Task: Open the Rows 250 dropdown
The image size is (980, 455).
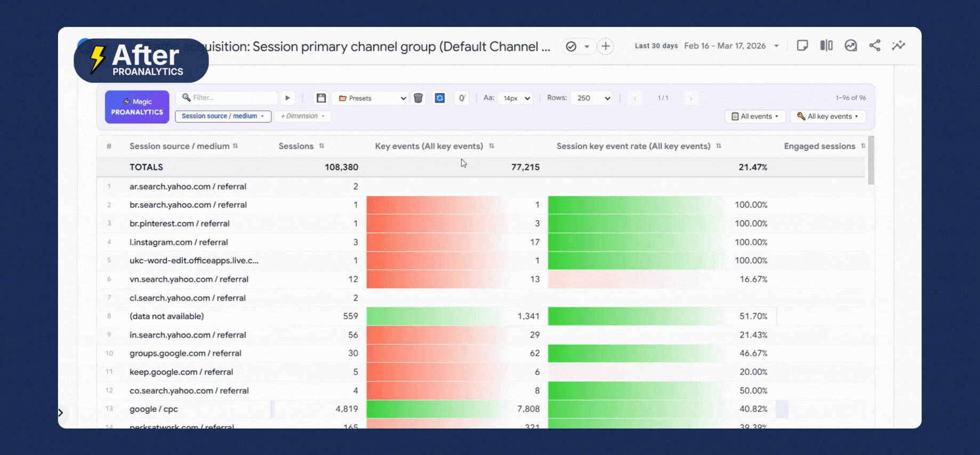Action: pos(592,98)
